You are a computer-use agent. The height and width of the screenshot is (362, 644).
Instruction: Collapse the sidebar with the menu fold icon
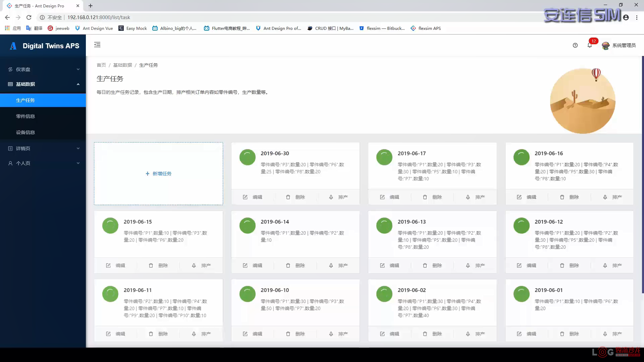[x=97, y=45]
